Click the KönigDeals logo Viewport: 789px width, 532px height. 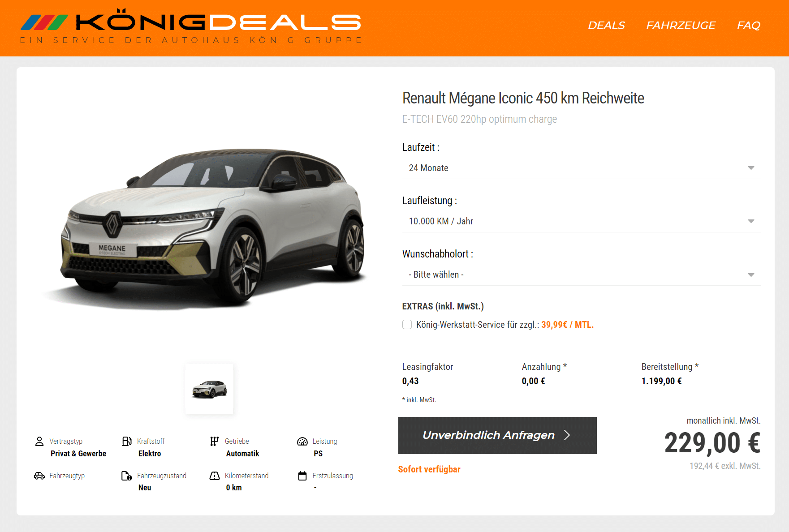[x=191, y=26]
